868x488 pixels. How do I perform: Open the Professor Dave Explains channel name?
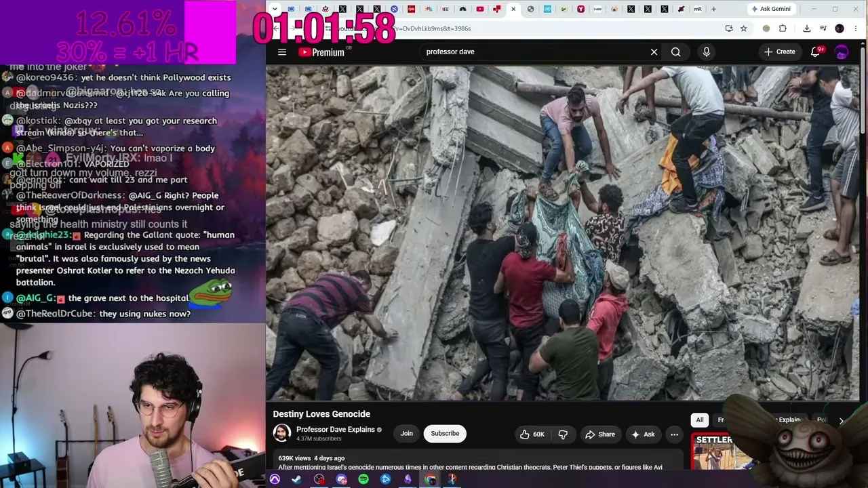pos(336,430)
